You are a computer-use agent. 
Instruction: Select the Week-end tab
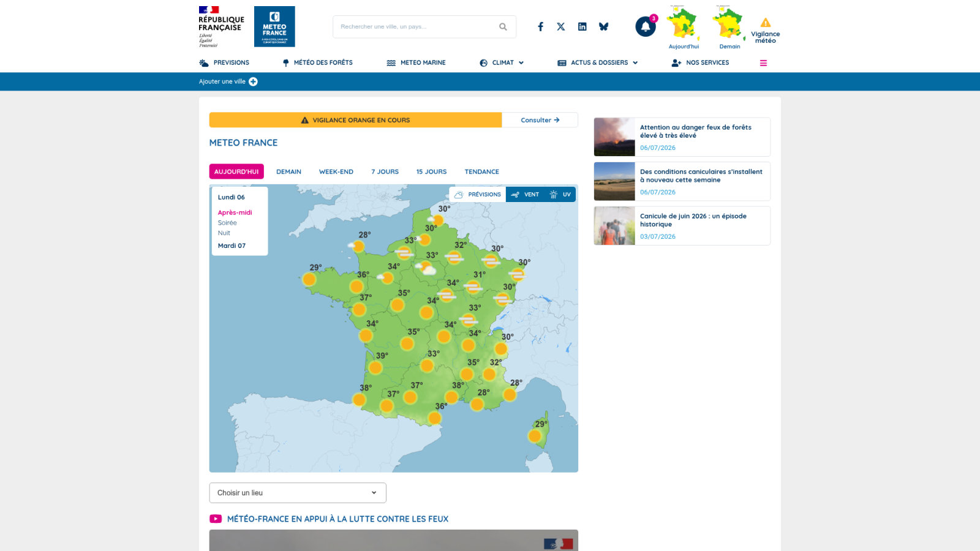pyautogui.click(x=336, y=171)
